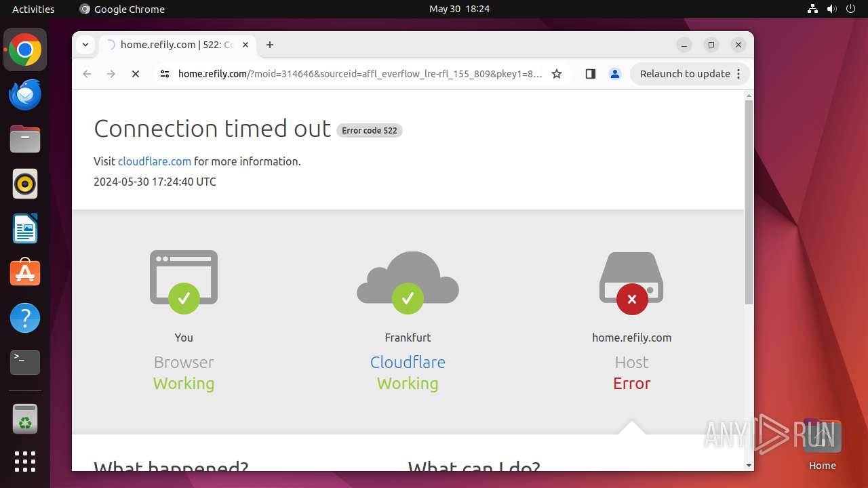
Task: Click scrollbar down arrow
Action: point(749,466)
